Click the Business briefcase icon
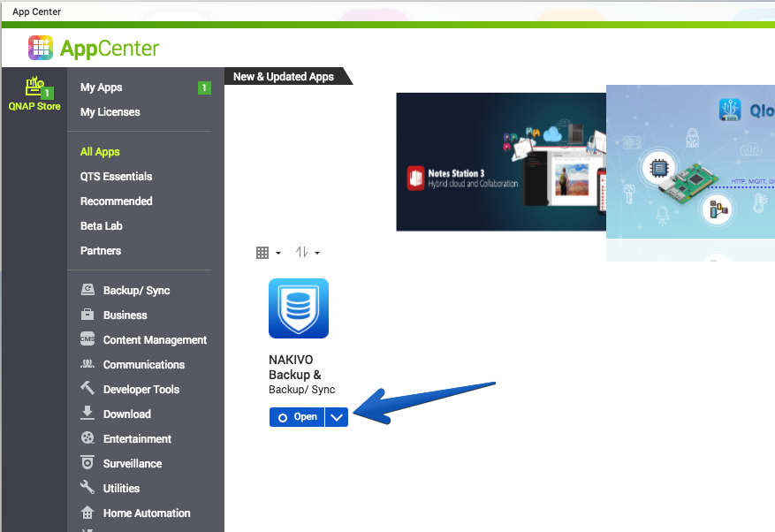The height and width of the screenshot is (532, 775). (87, 315)
